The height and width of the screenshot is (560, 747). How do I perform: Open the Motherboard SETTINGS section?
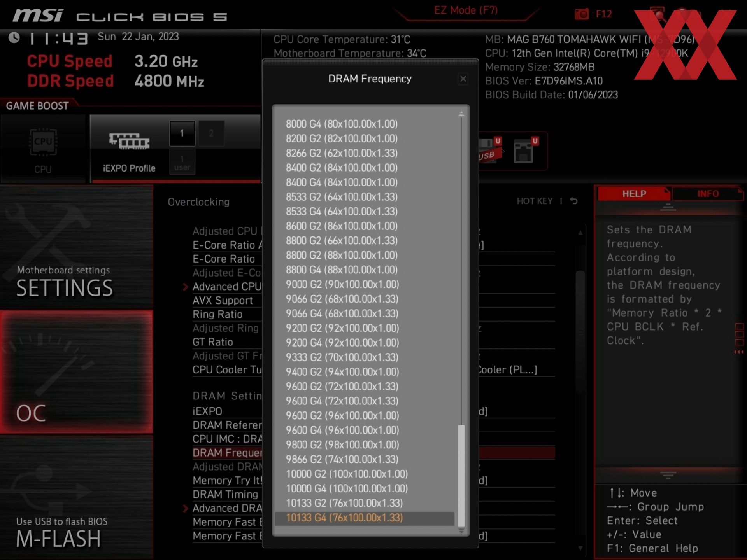[x=76, y=247]
